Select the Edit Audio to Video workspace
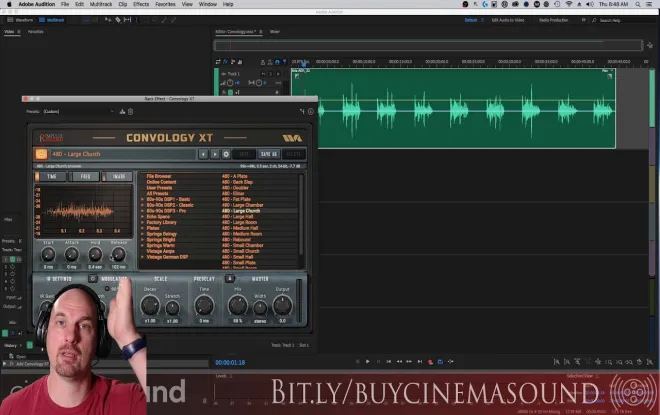Image resolution: width=660 pixels, height=415 pixels. 508,20
